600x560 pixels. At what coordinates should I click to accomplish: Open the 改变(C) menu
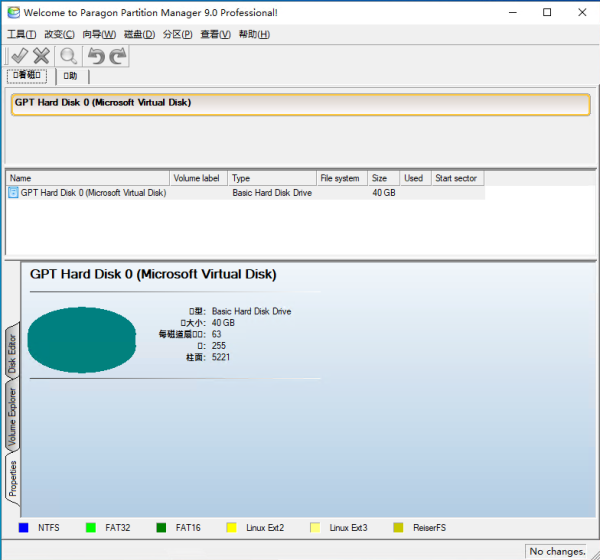(59, 34)
